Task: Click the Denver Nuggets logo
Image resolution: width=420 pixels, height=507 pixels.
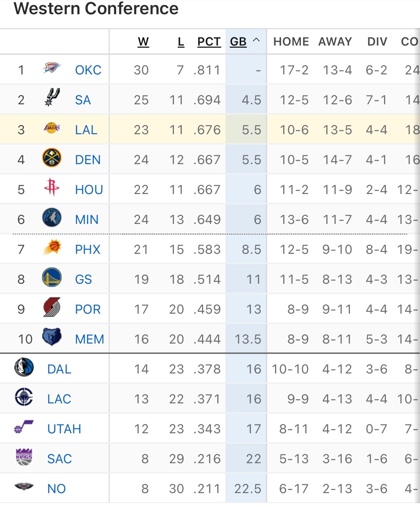Action: (x=52, y=158)
